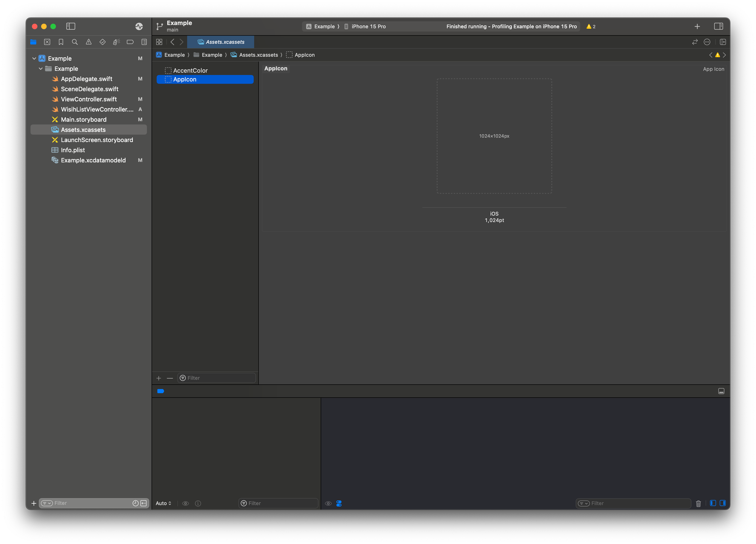Open the Source Control navigator icon
756x544 pixels.
(x=47, y=42)
